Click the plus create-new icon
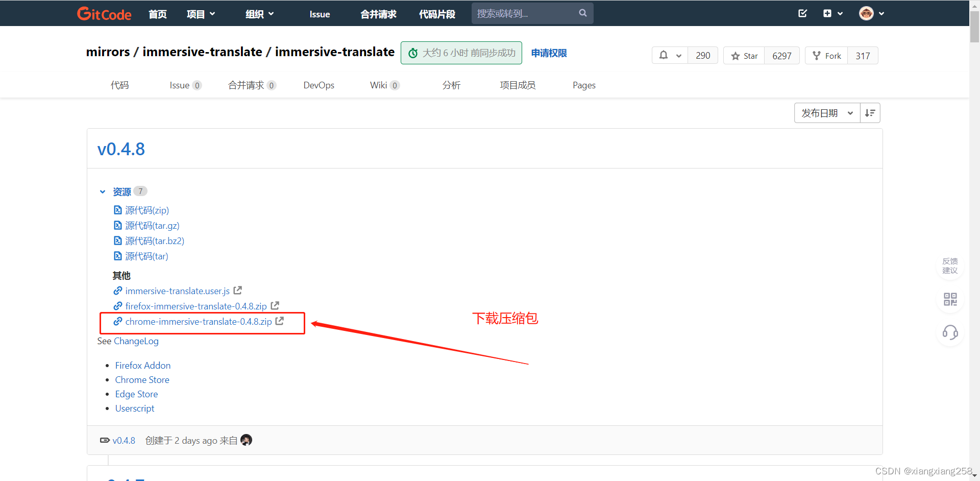This screenshot has height=481, width=980. [x=827, y=13]
